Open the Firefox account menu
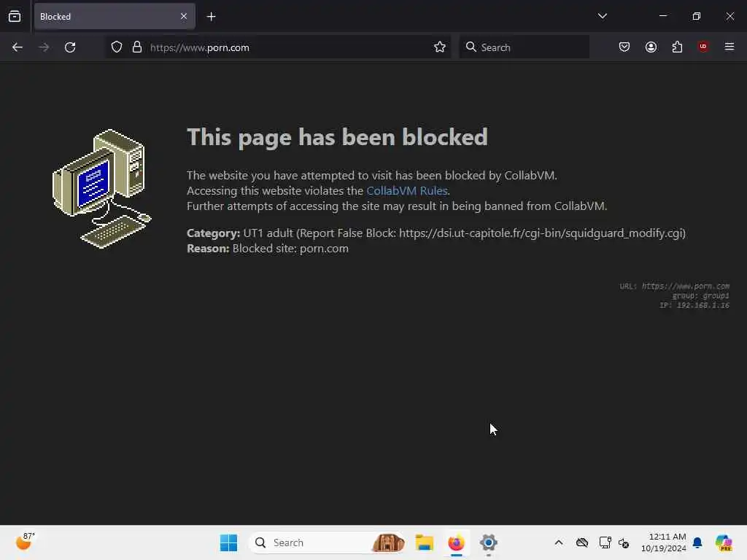 (x=651, y=47)
